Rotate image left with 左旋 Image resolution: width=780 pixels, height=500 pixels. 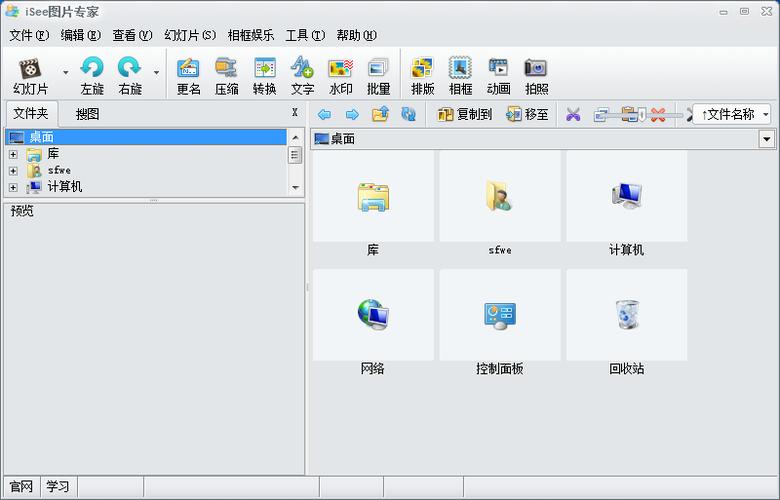coord(92,75)
